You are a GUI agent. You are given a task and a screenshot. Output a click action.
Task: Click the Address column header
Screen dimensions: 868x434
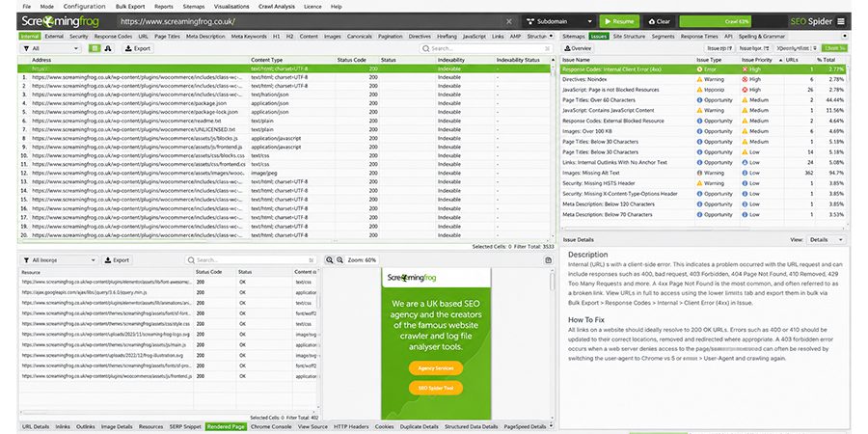click(x=138, y=59)
